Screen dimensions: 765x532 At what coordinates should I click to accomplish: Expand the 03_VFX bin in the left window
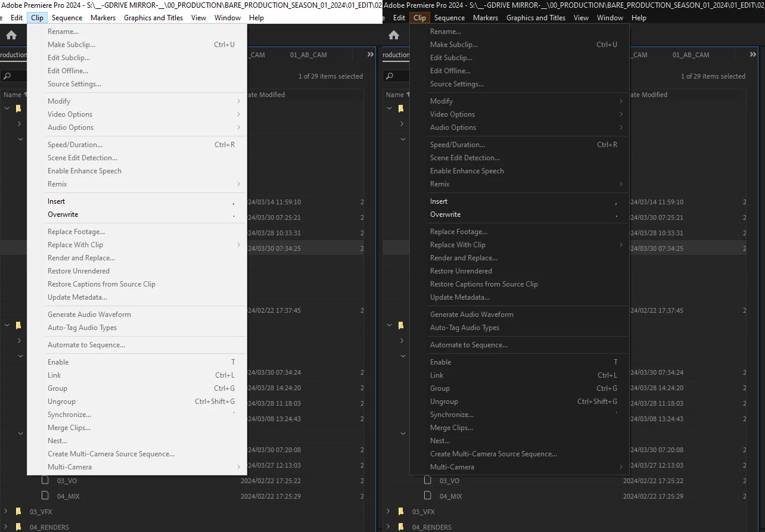6,511
